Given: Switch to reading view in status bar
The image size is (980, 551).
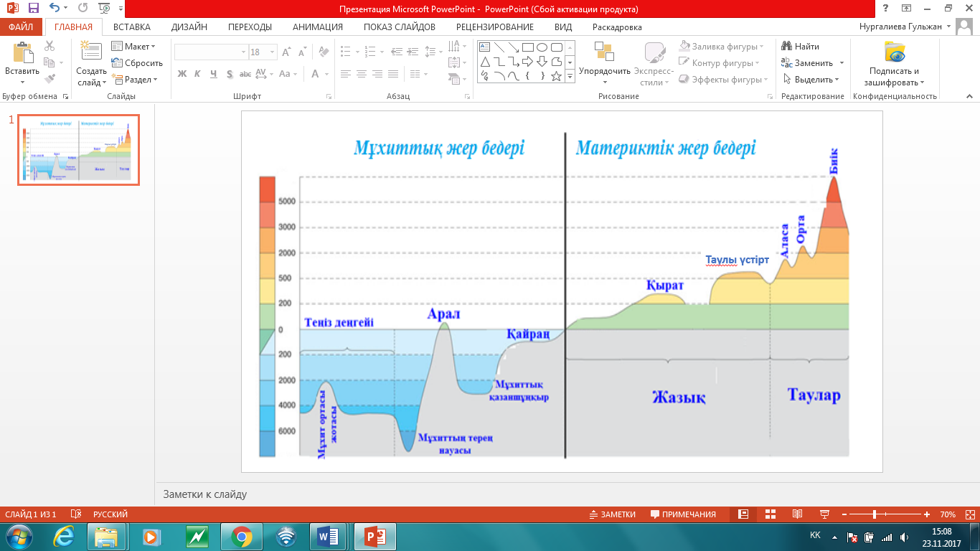Looking at the screenshot, I should (797, 514).
